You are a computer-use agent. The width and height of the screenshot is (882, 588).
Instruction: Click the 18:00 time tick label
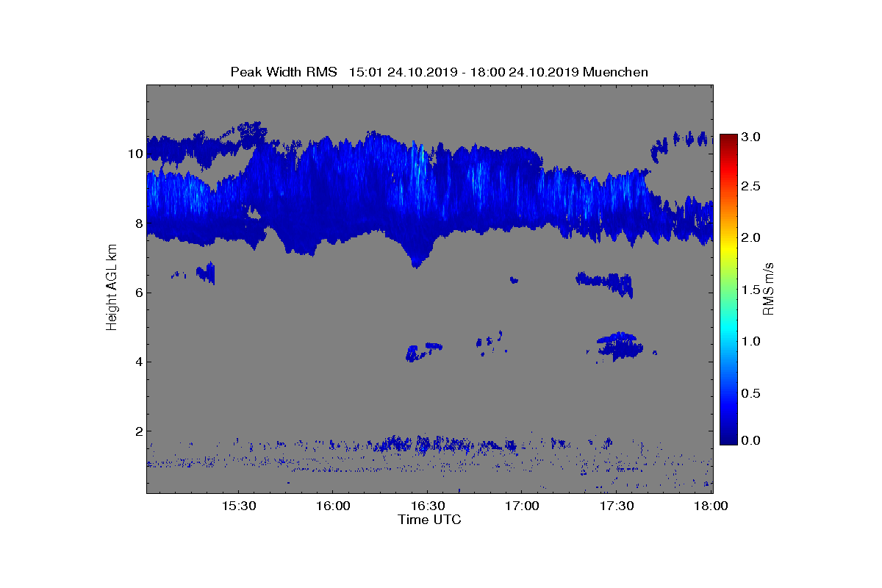[711, 506]
